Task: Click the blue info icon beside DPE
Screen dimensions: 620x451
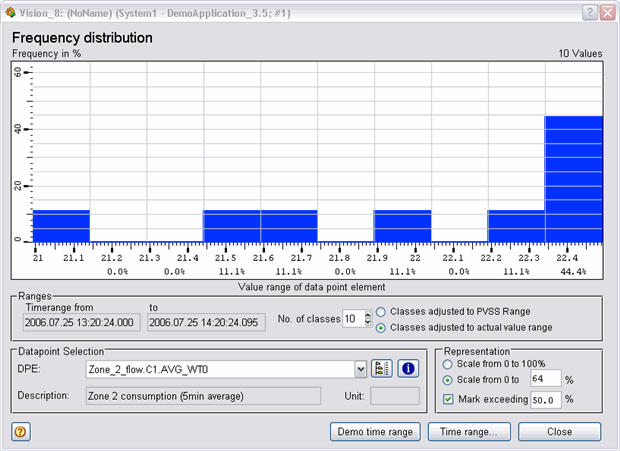Action: (407, 369)
